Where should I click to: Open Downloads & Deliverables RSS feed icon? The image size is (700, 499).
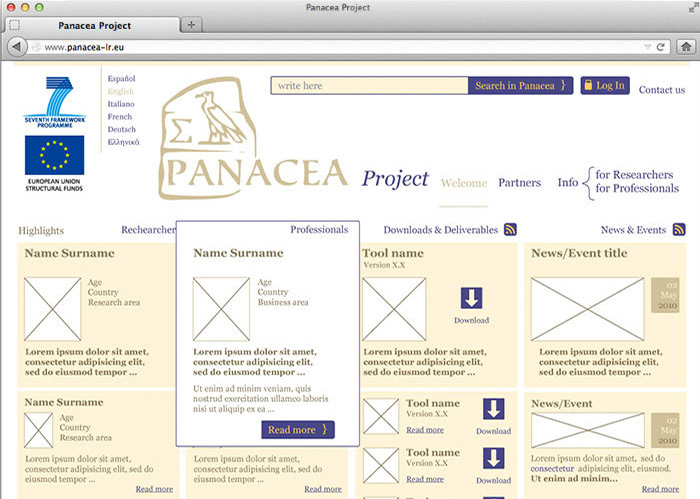point(510,229)
